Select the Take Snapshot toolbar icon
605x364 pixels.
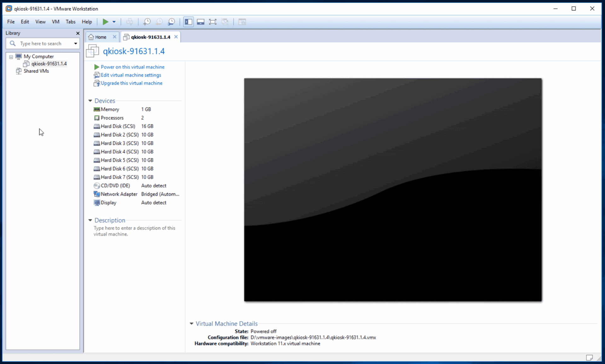pos(147,22)
